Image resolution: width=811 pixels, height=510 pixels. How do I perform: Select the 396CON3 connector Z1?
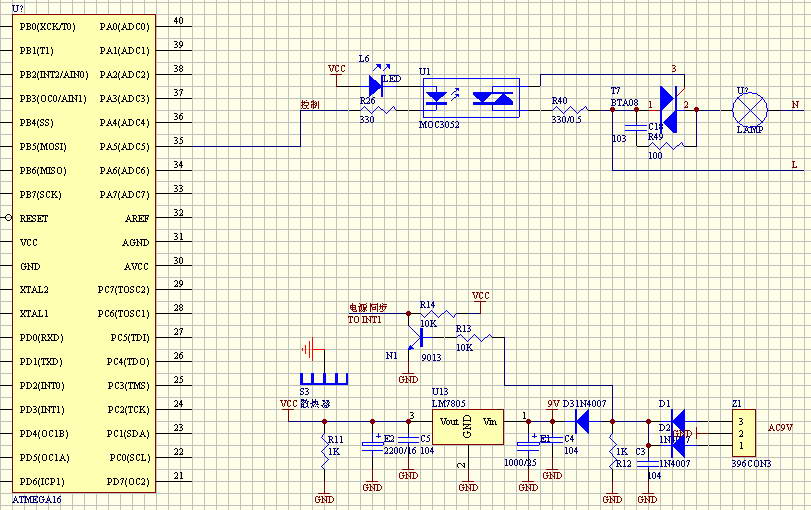coord(741,433)
